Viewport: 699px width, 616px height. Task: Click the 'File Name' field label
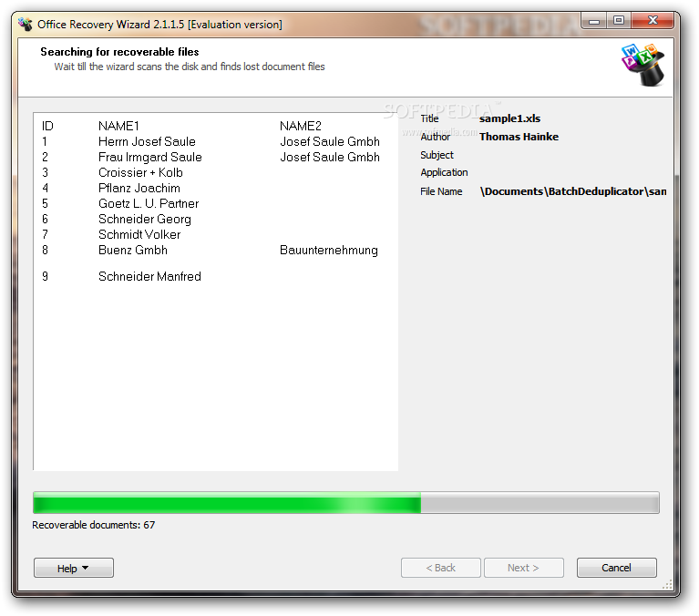[441, 191]
